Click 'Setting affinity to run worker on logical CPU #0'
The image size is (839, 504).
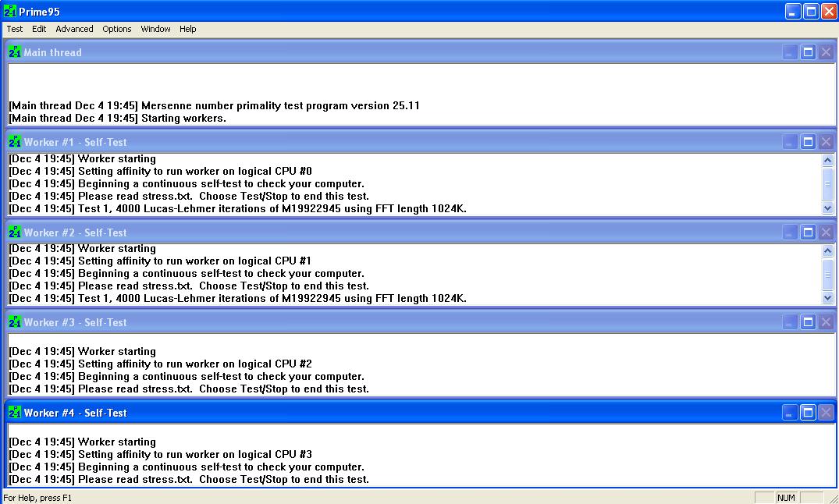(161, 171)
